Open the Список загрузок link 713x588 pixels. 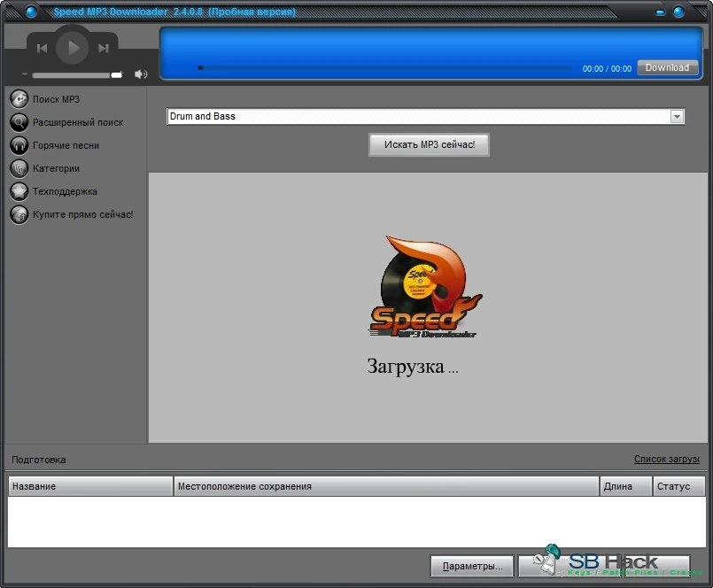click(667, 459)
